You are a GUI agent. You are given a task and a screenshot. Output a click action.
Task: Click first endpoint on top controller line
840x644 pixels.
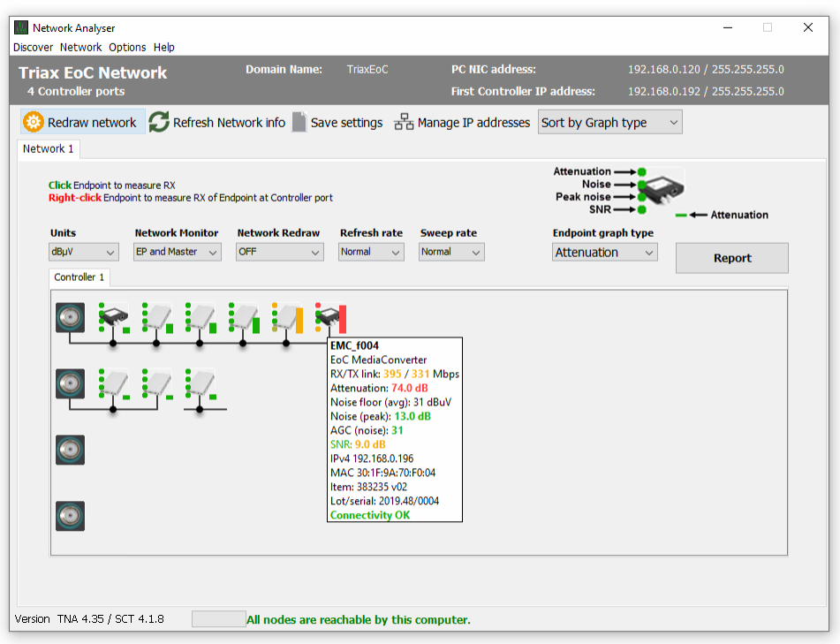pyautogui.click(x=114, y=318)
